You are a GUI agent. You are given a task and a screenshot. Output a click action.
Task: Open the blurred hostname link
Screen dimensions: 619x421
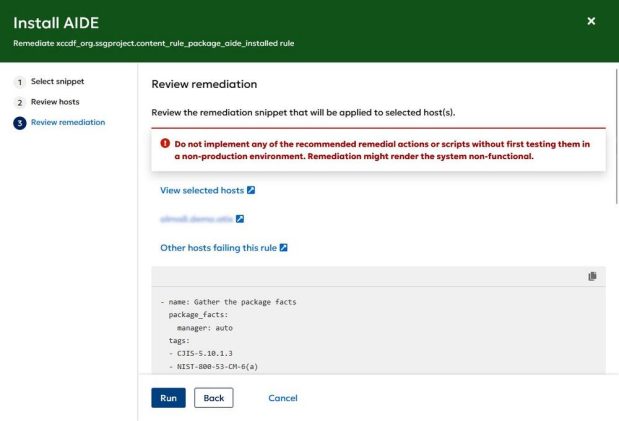(196, 218)
